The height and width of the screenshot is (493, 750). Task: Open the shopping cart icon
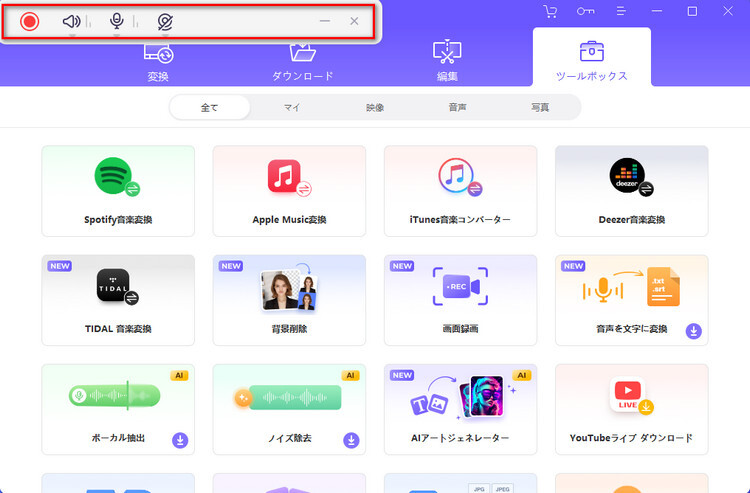550,11
